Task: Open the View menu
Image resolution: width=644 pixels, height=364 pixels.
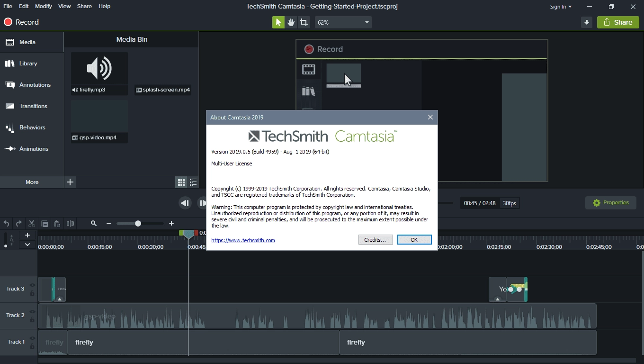Action: tap(64, 6)
